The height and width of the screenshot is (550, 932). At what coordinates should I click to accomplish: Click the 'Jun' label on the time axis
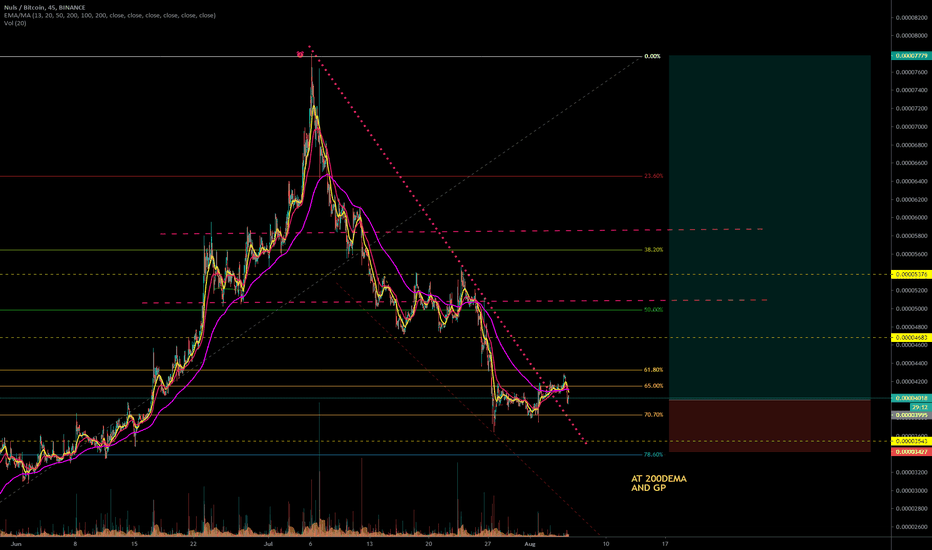pyautogui.click(x=17, y=544)
